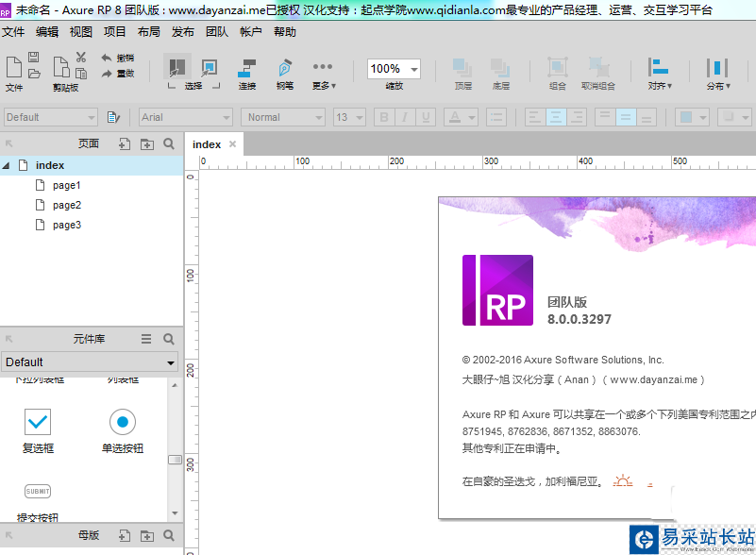
Task: Open the fill color swatch
Action: click(692, 117)
